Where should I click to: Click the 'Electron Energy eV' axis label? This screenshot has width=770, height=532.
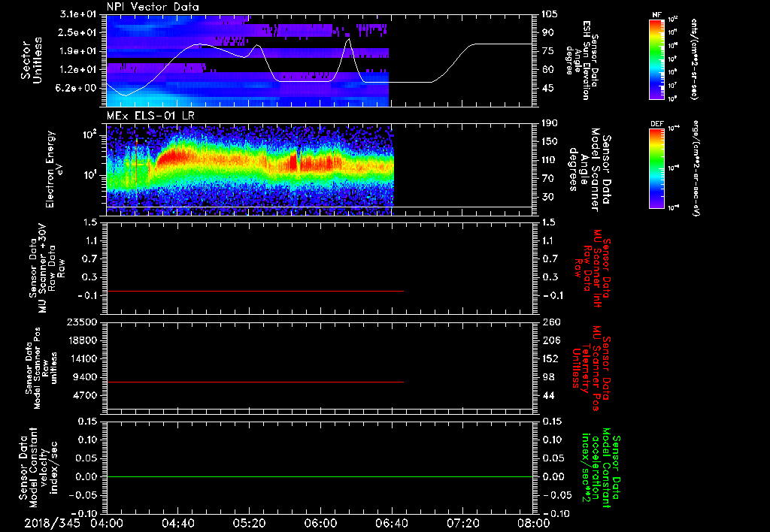pyautogui.click(x=55, y=169)
